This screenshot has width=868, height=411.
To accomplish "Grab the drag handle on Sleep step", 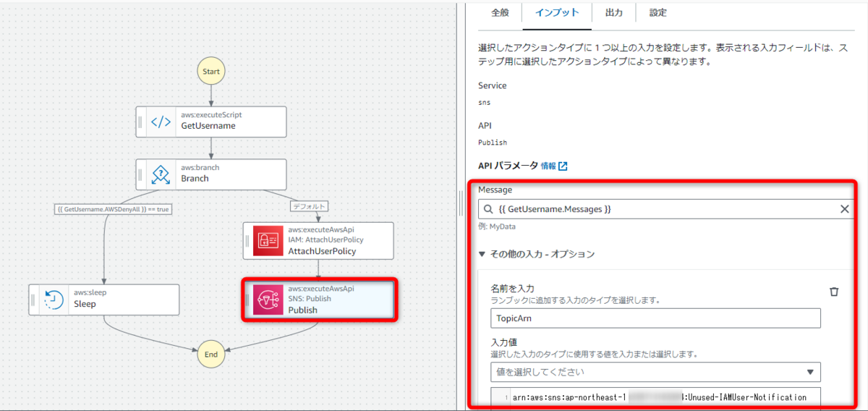I will pyautogui.click(x=33, y=300).
